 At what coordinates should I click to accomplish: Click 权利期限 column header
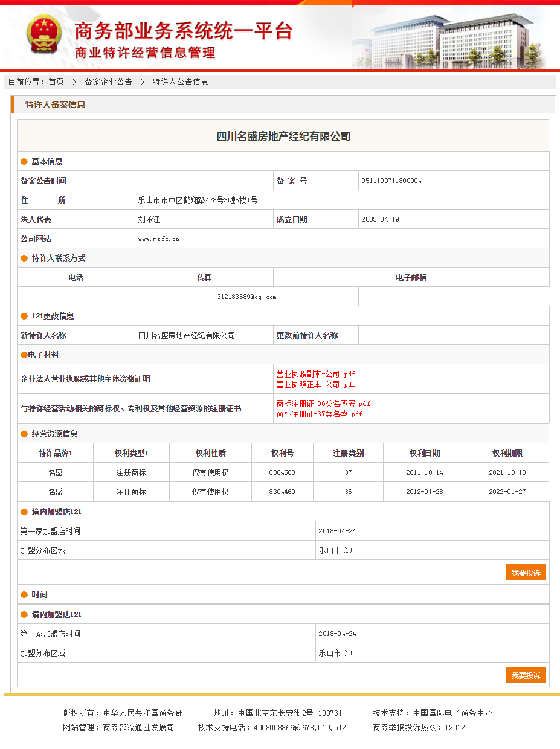click(507, 453)
